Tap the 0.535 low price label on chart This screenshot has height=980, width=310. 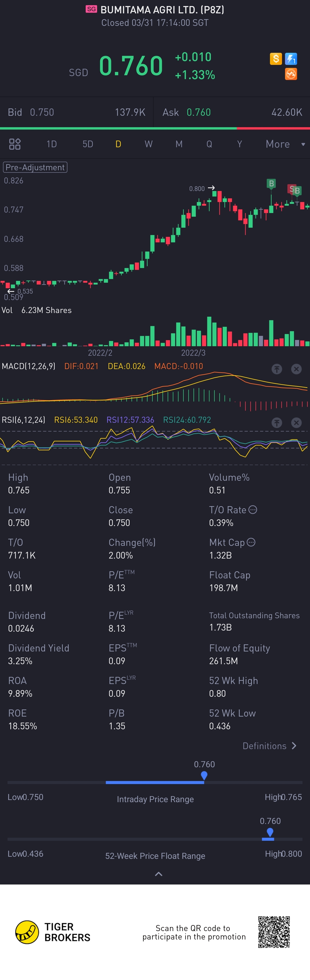point(25,291)
